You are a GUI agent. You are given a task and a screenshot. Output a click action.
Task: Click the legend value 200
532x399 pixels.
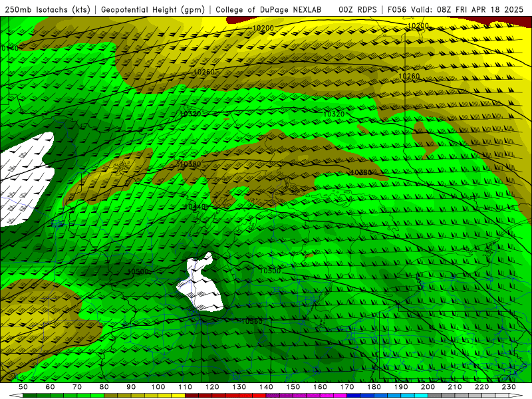click(x=428, y=387)
